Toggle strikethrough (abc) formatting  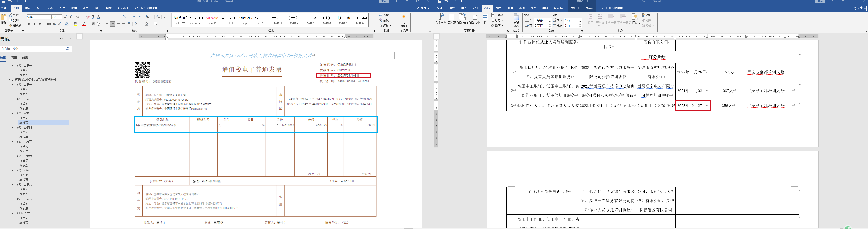pyautogui.click(x=49, y=24)
